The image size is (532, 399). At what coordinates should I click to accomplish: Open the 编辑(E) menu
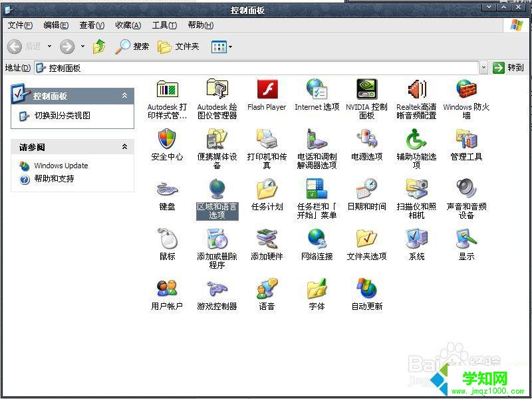56,25
